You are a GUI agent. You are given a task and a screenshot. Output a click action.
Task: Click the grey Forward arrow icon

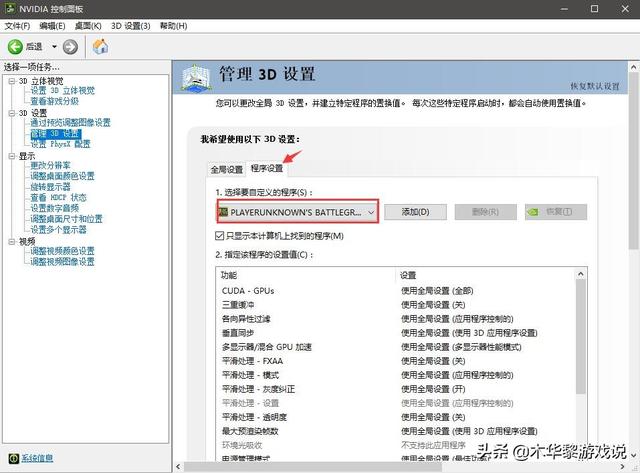pos(70,47)
